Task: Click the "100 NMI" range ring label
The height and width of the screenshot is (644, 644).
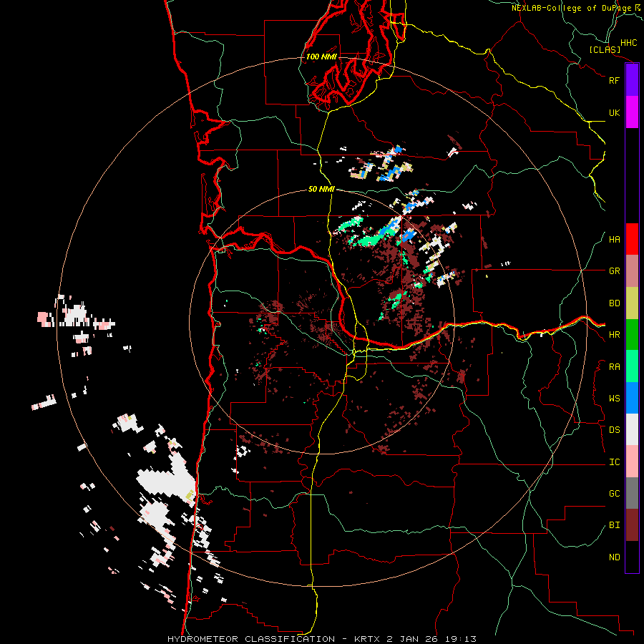Action: [x=321, y=57]
